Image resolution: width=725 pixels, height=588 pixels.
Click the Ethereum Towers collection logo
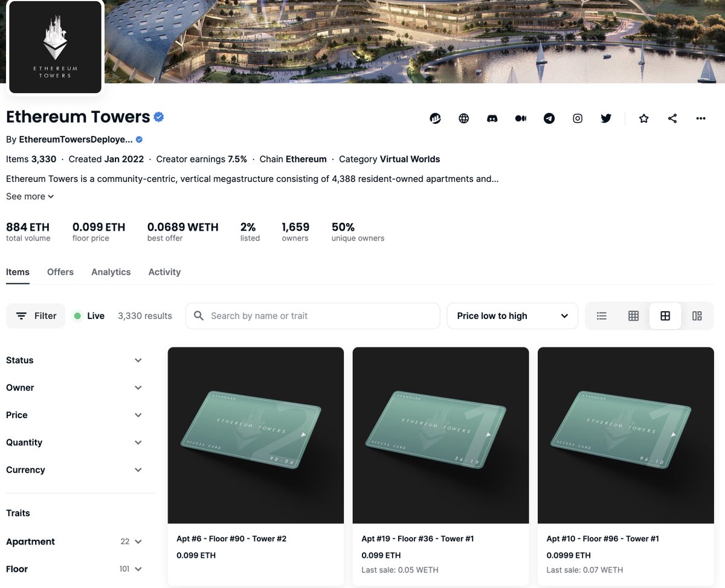pos(55,47)
